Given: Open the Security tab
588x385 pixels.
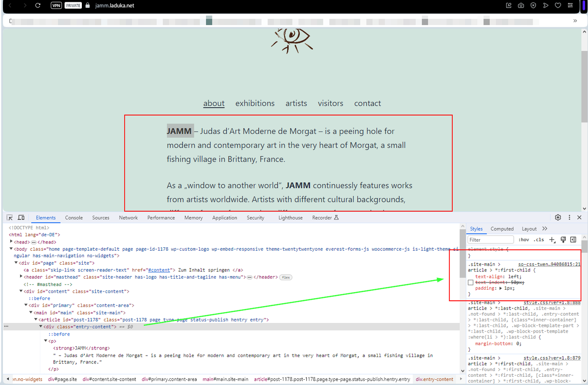Looking at the screenshot, I should pos(255,218).
